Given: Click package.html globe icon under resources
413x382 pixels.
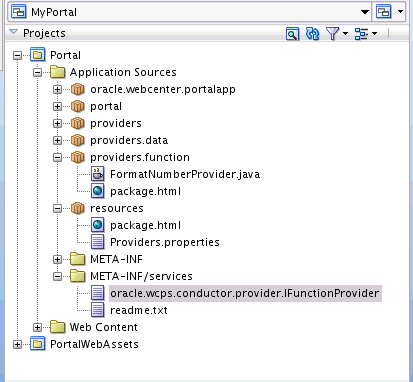Looking at the screenshot, I should [97, 225].
